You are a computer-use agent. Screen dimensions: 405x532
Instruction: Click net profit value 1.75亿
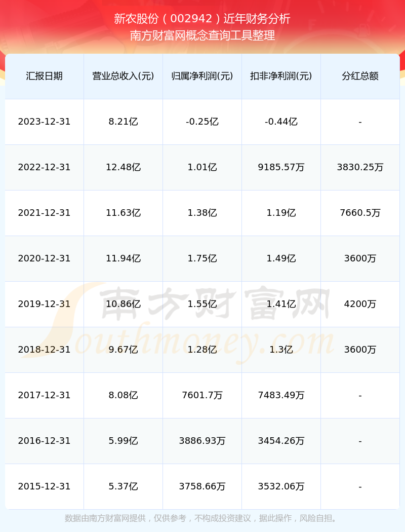(202, 258)
